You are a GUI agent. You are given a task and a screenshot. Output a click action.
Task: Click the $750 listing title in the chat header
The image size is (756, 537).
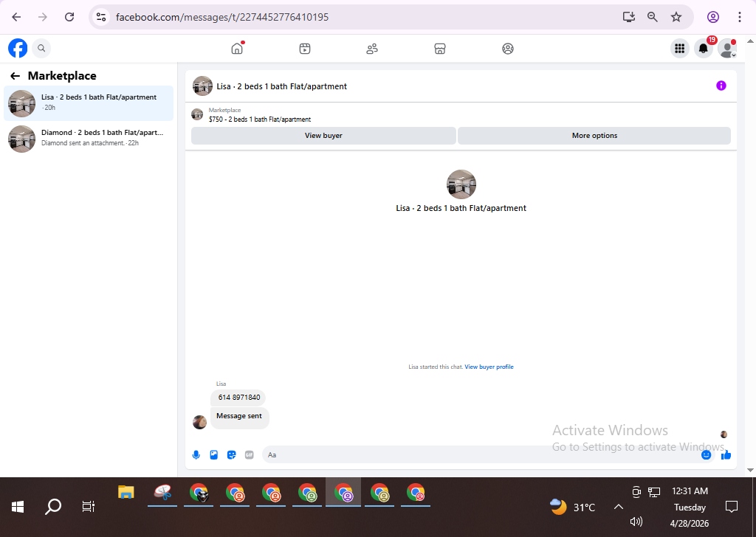pos(260,119)
